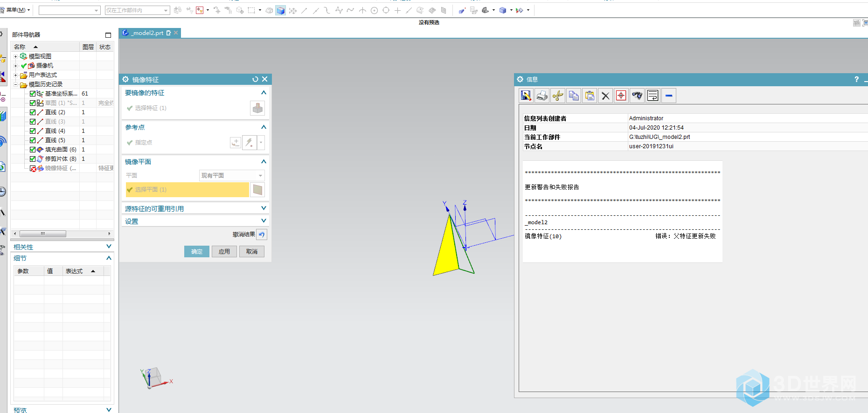The image size is (868, 413).
Task: Uncheck the 草图 (1) checkbox
Action: pyautogui.click(x=33, y=103)
